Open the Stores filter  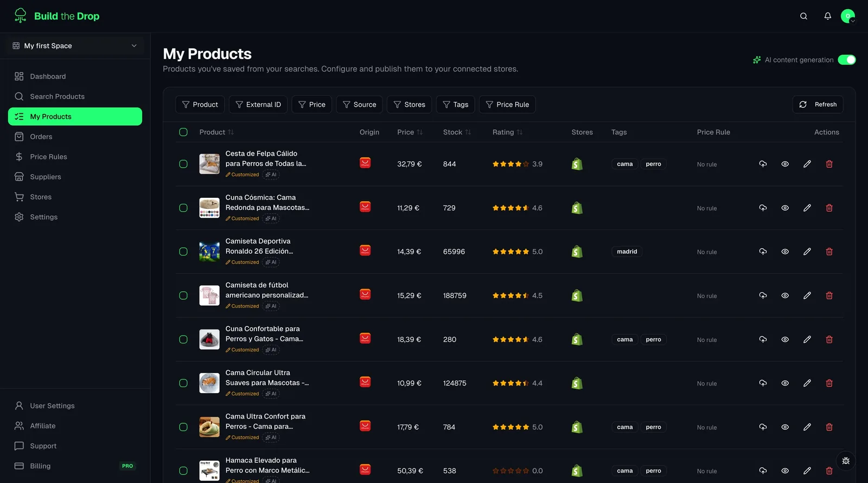pos(409,105)
